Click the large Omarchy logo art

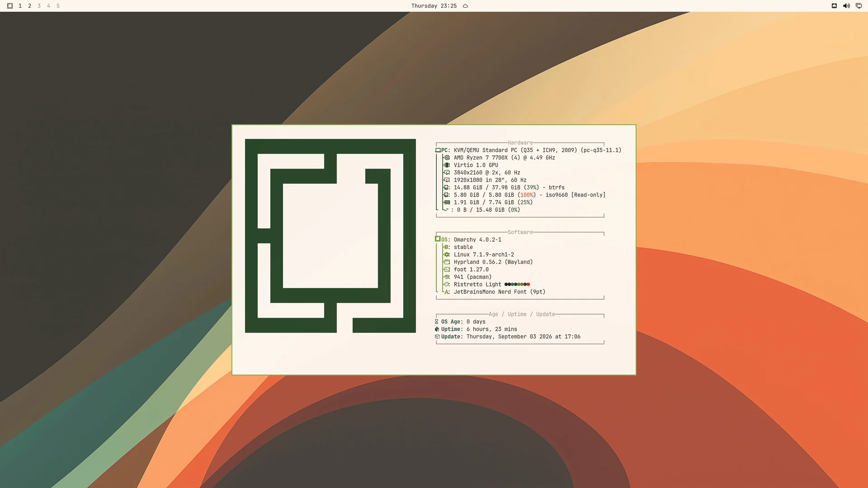330,236
